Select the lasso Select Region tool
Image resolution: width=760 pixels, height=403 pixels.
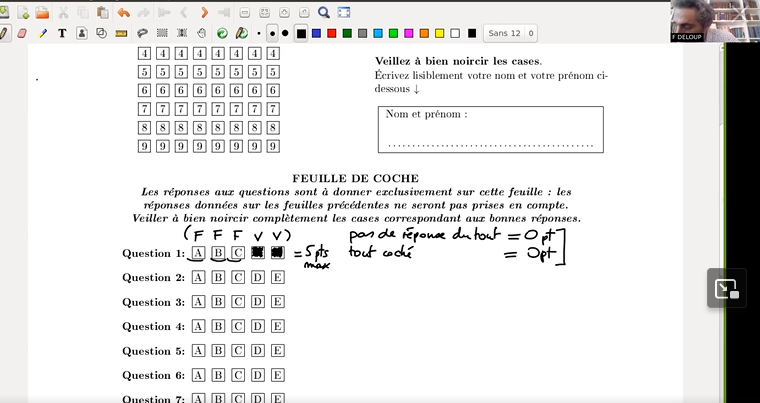pyautogui.click(x=142, y=33)
